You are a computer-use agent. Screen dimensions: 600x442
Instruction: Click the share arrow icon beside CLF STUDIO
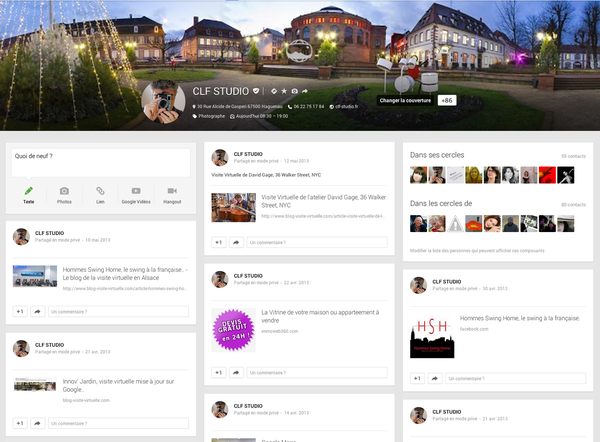coord(305,91)
